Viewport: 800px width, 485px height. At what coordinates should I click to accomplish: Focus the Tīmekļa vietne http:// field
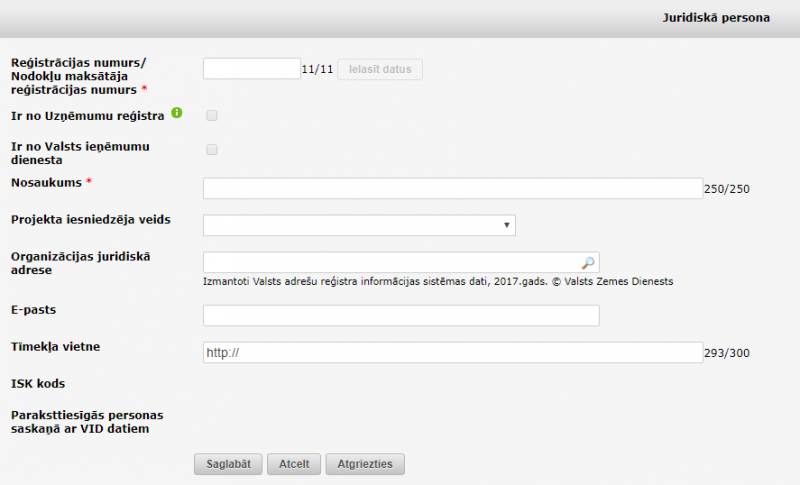click(x=453, y=353)
